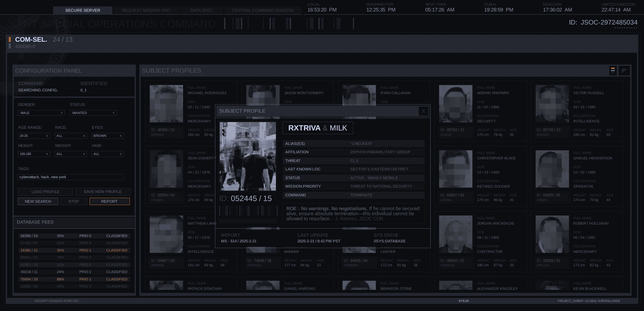Select database feed row 62057 / 03
This screenshot has width=644, height=311.
pos(74,265)
